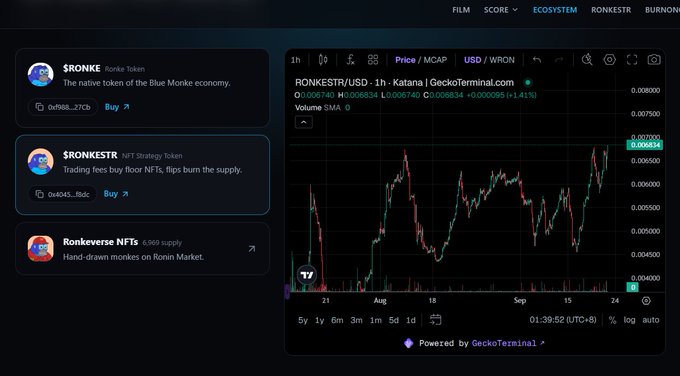Set chart range to 6m

pyautogui.click(x=337, y=320)
